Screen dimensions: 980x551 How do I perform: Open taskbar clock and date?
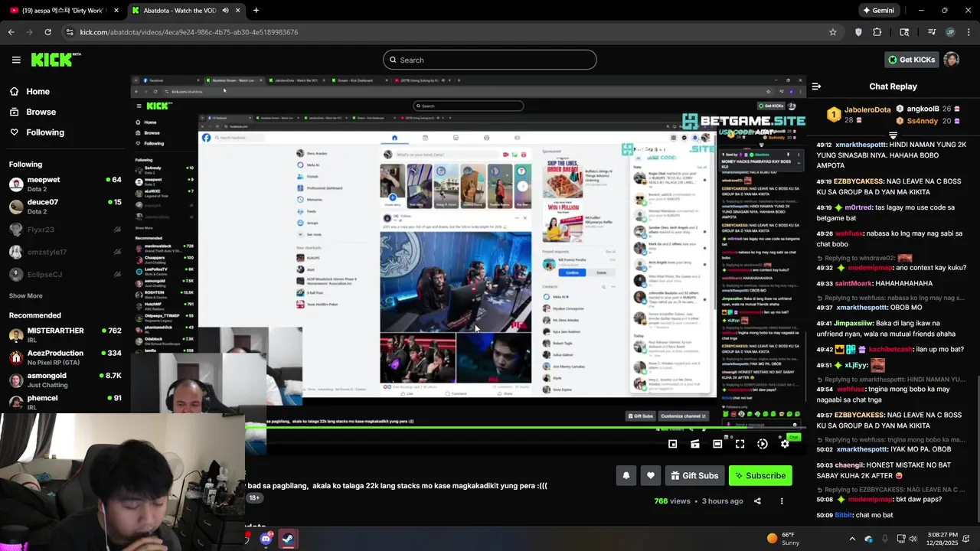(941, 539)
